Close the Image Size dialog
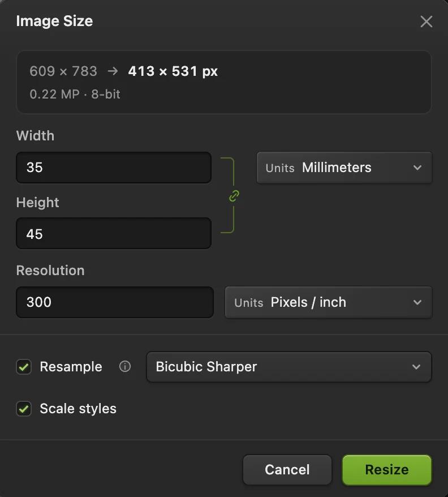This screenshot has height=497, width=448. [x=426, y=22]
